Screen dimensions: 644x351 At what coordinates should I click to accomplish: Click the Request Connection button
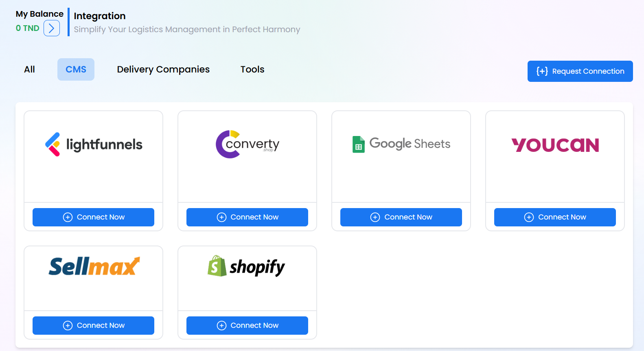coord(580,71)
